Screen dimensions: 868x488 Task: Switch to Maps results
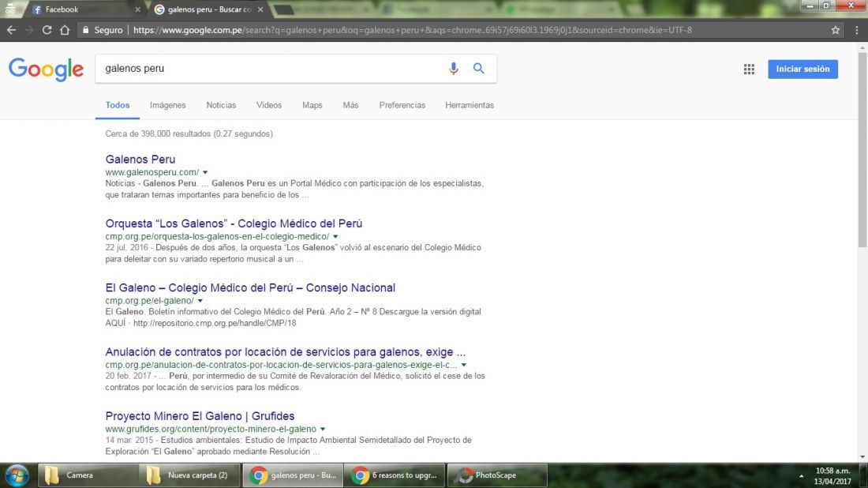coord(312,105)
